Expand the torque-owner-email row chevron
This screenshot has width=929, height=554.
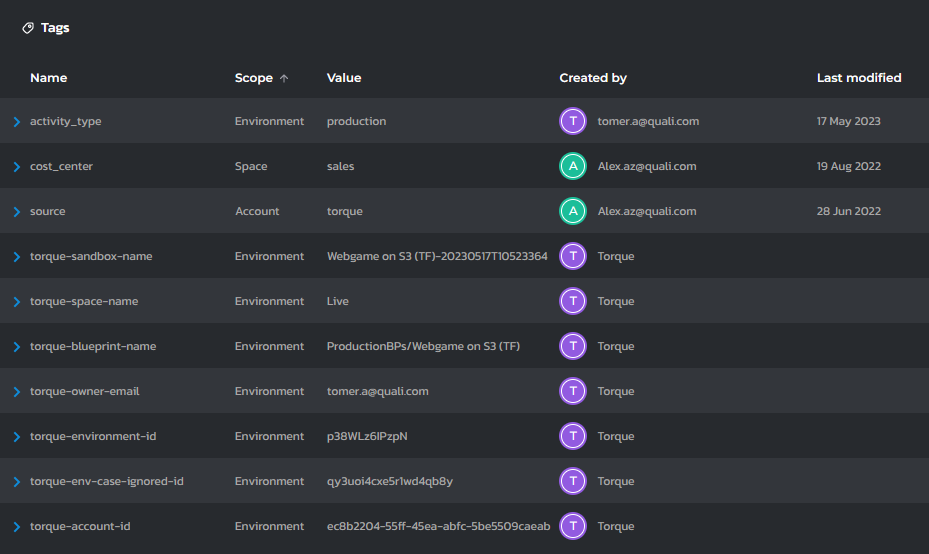click(17, 392)
